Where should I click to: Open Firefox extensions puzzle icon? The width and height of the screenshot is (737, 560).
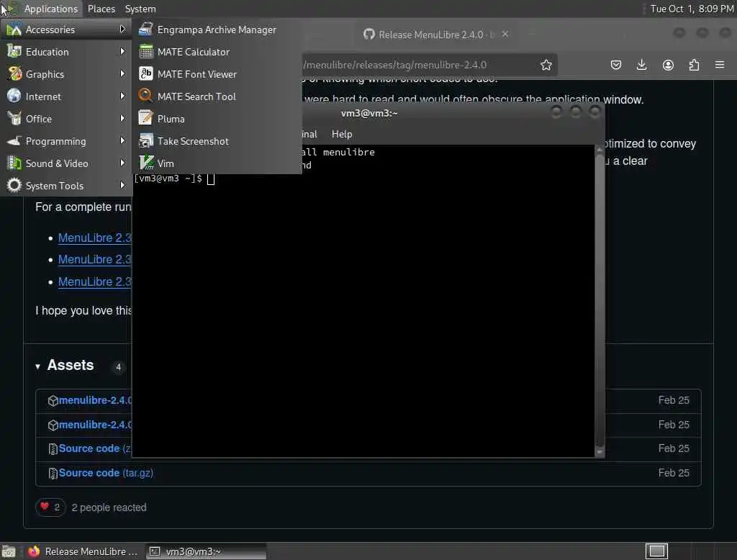click(x=694, y=65)
